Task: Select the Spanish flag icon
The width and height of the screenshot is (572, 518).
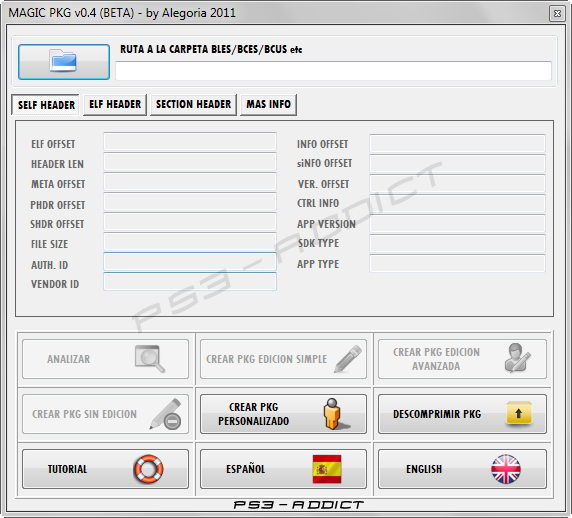Action: click(x=327, y=469)
